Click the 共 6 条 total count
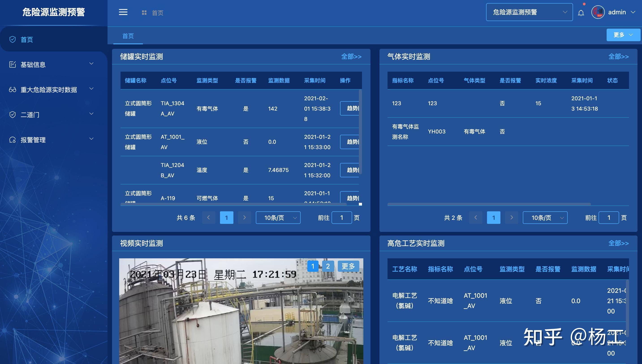Viewport: 642px width, 364px height. pyautogui.click(x=186, y=218)
